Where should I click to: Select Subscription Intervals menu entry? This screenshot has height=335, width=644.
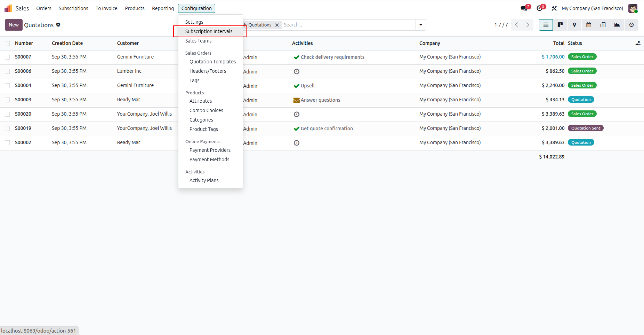pos(210,31)
